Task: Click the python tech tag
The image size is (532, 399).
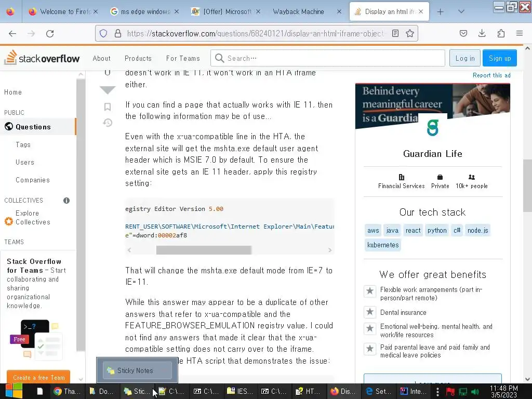Action: coord(437,230)
